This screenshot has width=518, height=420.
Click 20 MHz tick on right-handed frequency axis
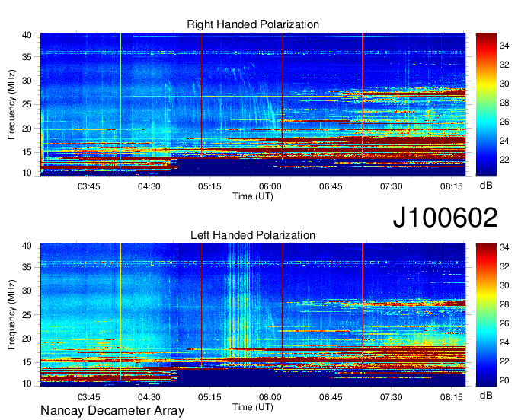[x=27, y=129]
